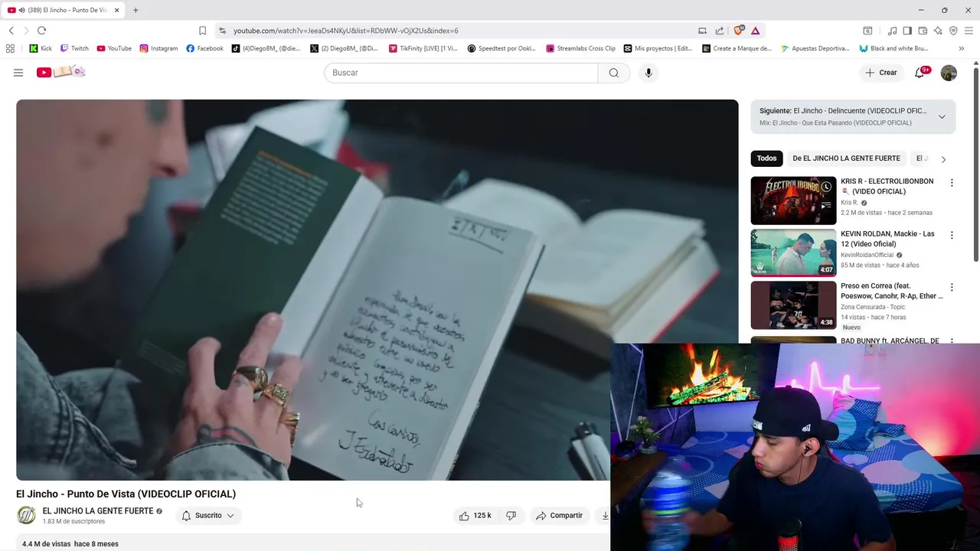Toggle the Suscrito subscription bell button
The image size is (980, 551).
click(x=208, y=516)
